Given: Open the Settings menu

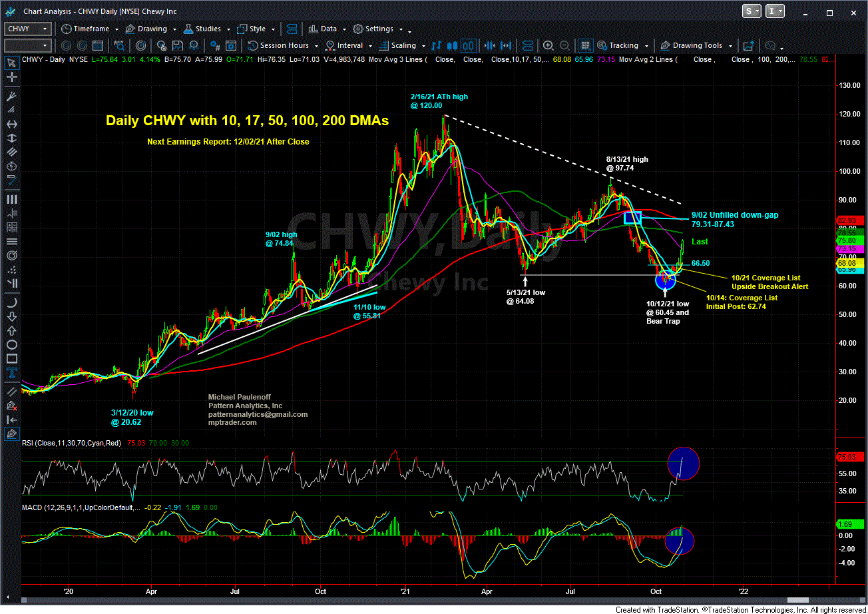Looking at the screenshot, I should tap(373, 29).
